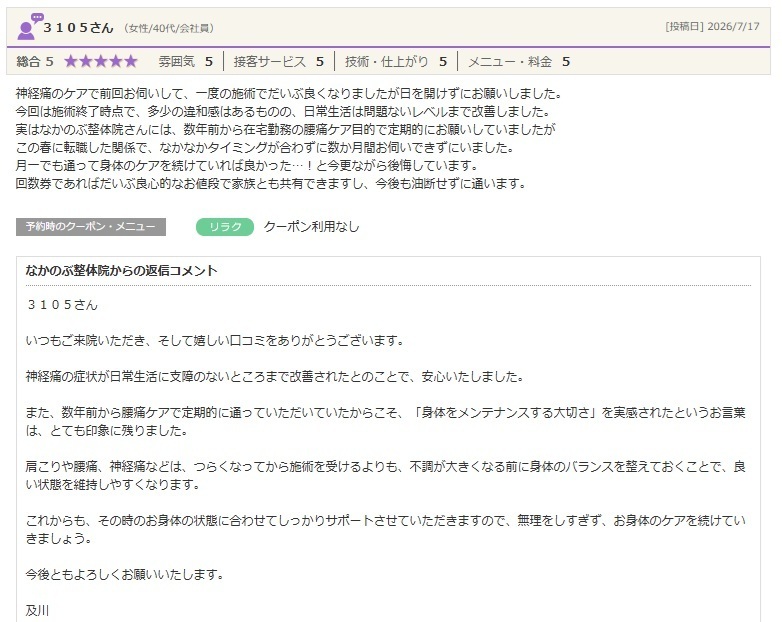The width and height of the screenshot is (782, 622).
Task: Click review line starting この春に転職した関係で
Action: tap(265, 148)
